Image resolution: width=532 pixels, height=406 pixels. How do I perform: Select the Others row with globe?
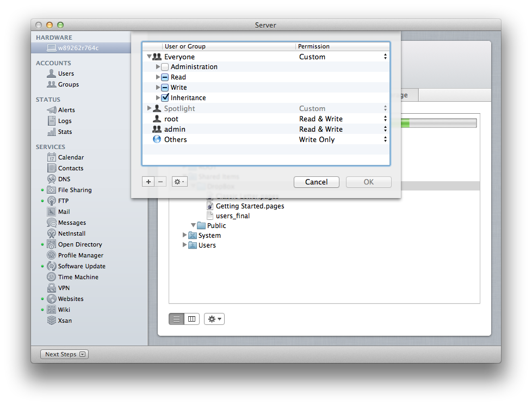[x=265, y=139]
